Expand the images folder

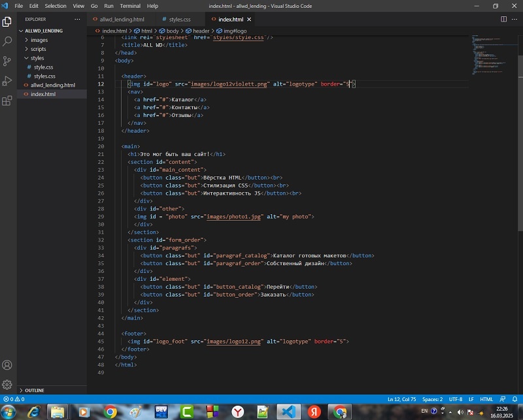point(39,40)
